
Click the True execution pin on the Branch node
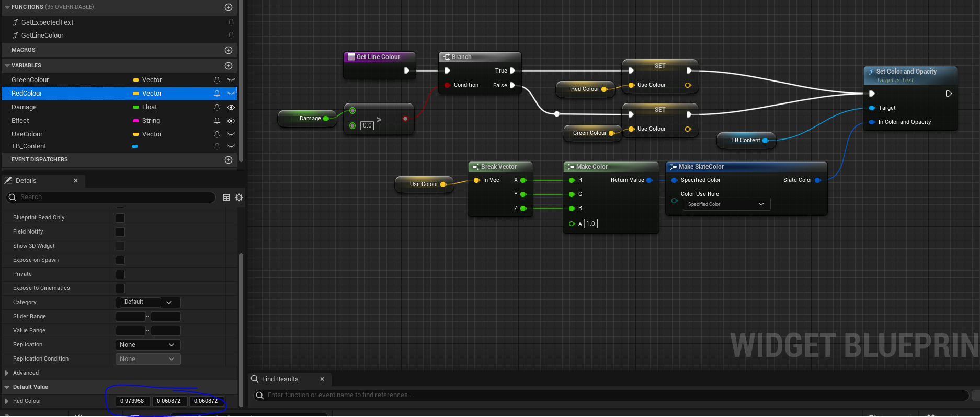coord(512,71)
